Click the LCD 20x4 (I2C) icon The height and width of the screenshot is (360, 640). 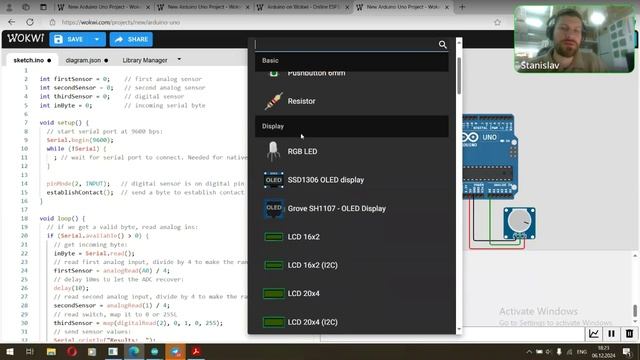pos(273,322)
